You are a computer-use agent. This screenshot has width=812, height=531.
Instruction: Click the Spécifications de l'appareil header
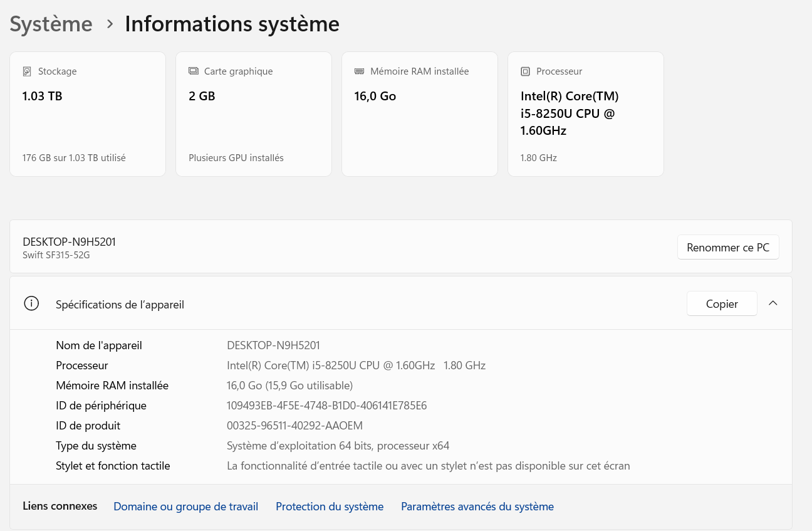(x=120, y=305)
